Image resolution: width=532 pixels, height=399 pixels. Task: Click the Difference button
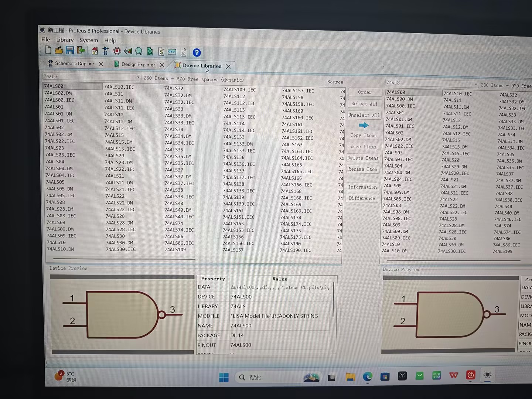[362, 198]
